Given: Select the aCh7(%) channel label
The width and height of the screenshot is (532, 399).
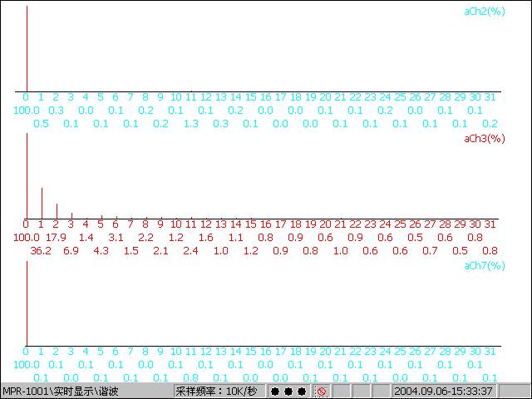Looking at the screenshot, I should pos(484,266).
